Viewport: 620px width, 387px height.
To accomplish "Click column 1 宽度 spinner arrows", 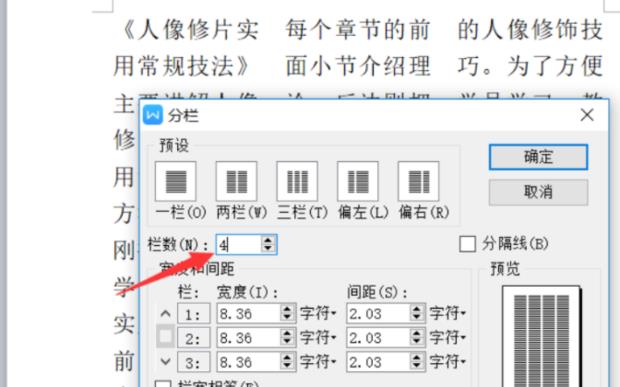I will click(287, 314).
